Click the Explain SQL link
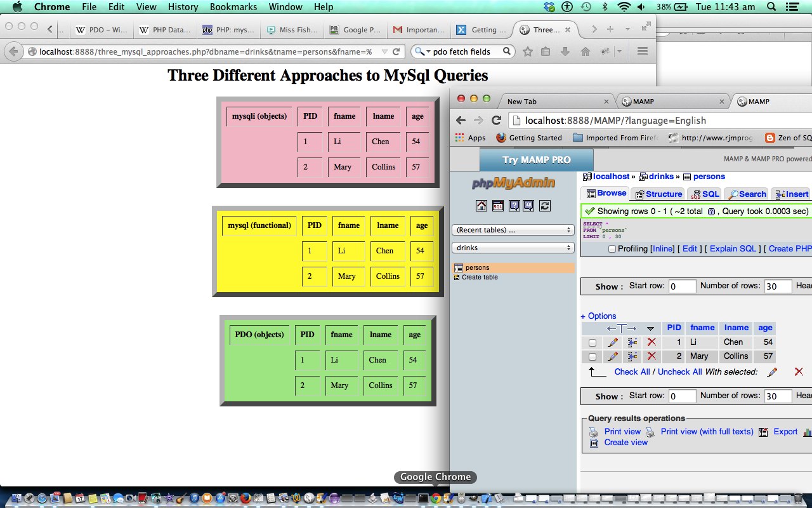This screenshot has height=508, width=812. [733, 248]
